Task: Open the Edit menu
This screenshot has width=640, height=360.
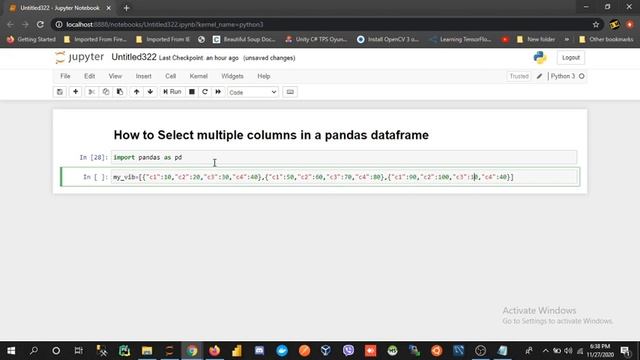Action: pos(89,76)
